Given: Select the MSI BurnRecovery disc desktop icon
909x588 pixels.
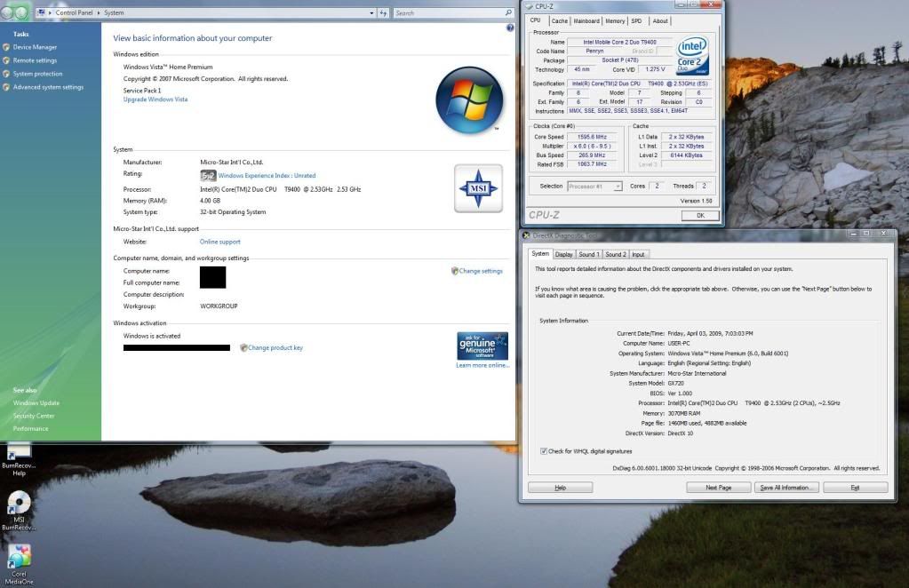Looking at the screenshot, I should point(19,511).
